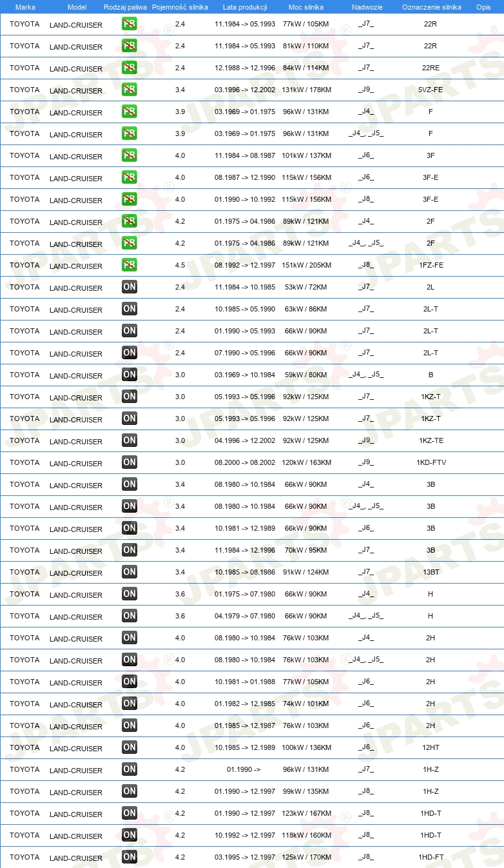Click the date range 03.1996 -> 12.2002

point(245,90)
